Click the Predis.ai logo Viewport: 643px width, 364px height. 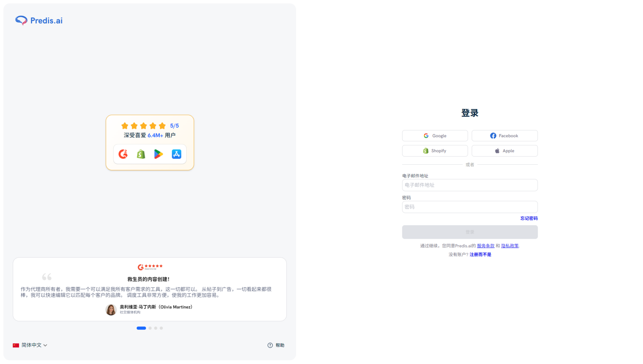(39, 20)
